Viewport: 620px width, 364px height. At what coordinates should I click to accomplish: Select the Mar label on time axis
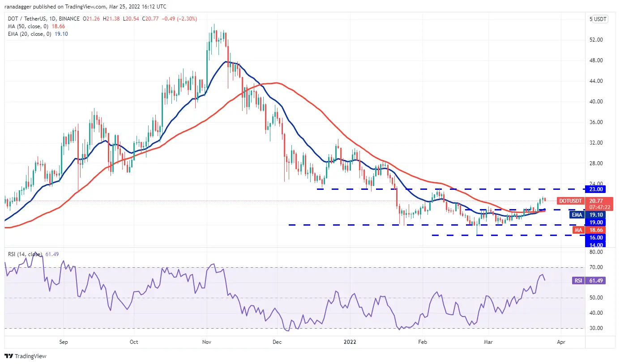click(487, 342)
